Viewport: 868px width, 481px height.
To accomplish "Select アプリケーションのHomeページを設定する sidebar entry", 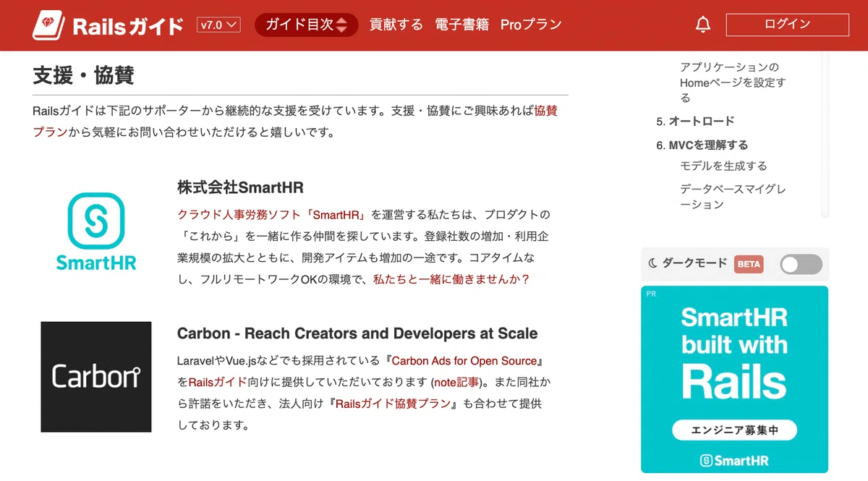I will click(x=732, y=82).
